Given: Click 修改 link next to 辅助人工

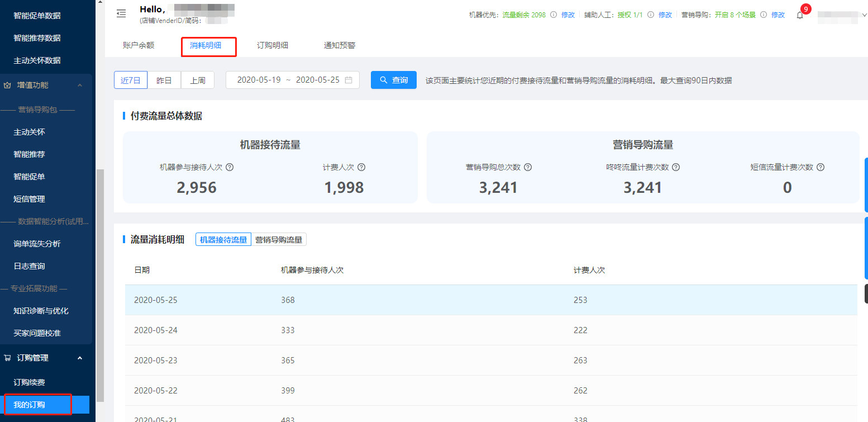Looking at the screenshot, I should (x=665, y=15).
